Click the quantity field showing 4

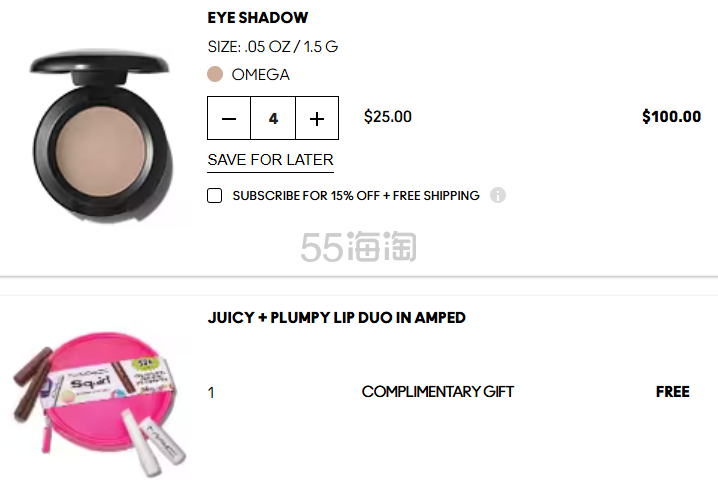click(x=273, y=118)
